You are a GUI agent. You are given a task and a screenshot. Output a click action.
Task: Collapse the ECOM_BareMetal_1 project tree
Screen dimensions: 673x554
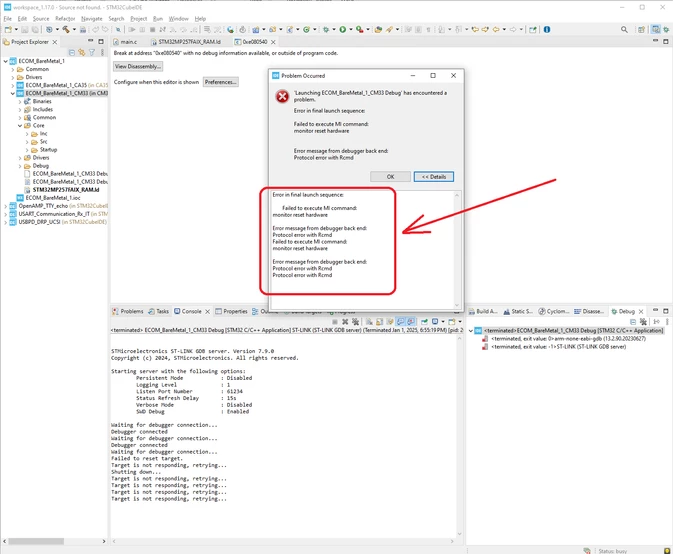coord(6,61)
